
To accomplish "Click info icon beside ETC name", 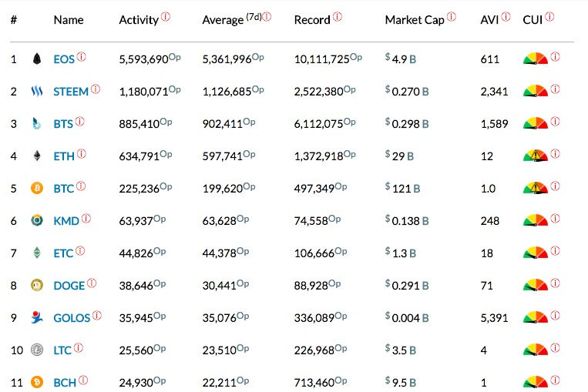I will pos(80,250).
